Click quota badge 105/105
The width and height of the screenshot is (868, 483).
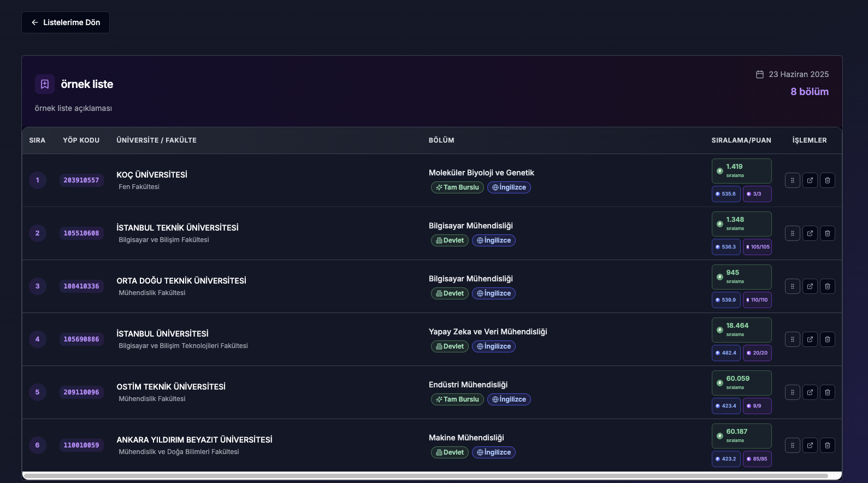tap(757, 247)
